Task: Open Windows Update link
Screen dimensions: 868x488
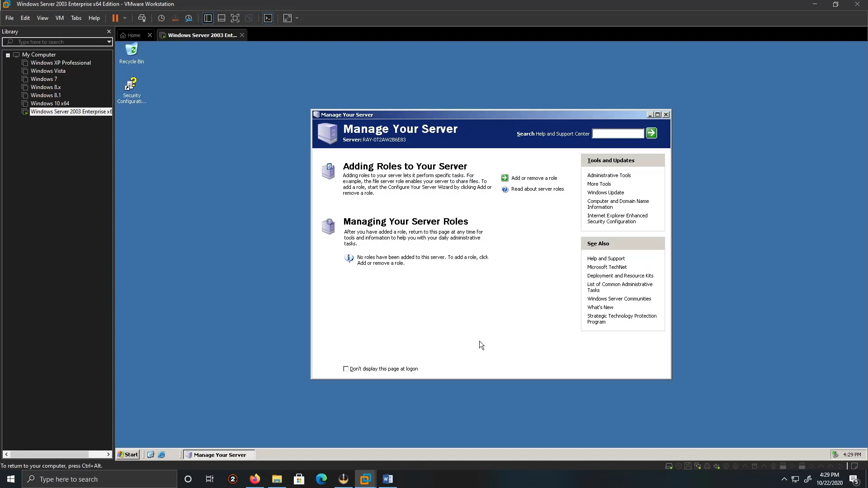Action: point(605,192)
